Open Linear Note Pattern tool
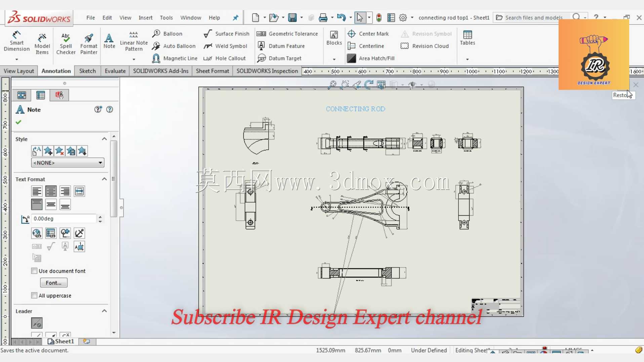This screenshot has width=644, height=362. click(134, 41)
